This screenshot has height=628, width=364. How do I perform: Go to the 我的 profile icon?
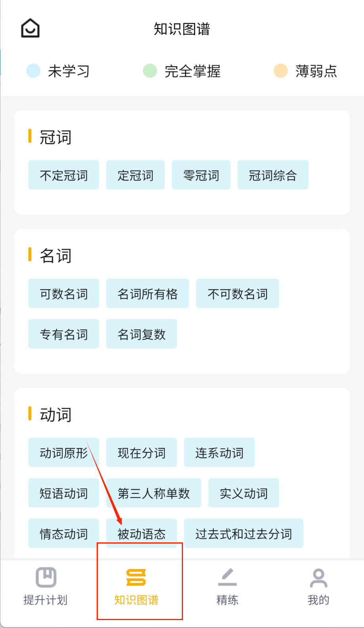[318, 578]
